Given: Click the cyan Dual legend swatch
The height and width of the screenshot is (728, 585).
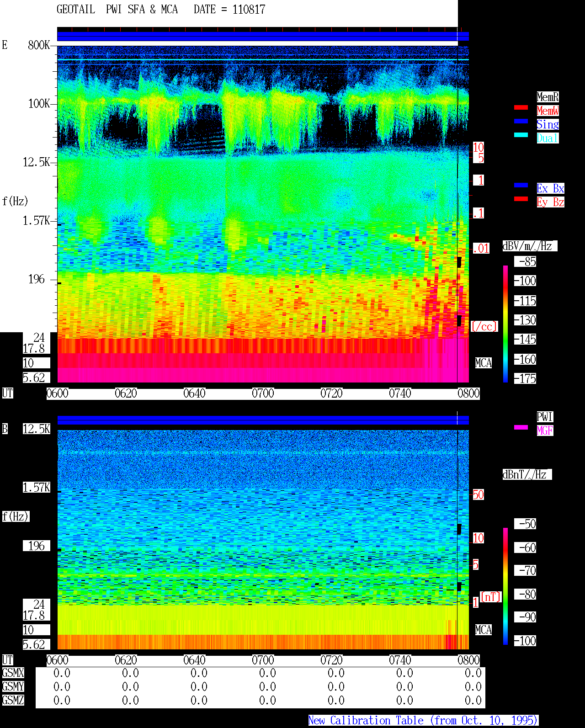Looking at the screenshot, I should [x=521, y=135].
